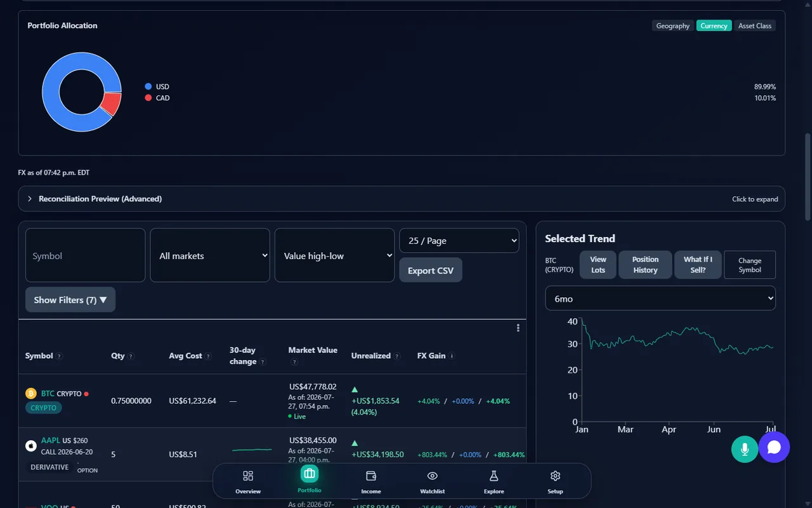Image resolution: width=812 pixels, height=508 pixels.
Task: Open the BTC symbol link
Action: coord(48,394)
